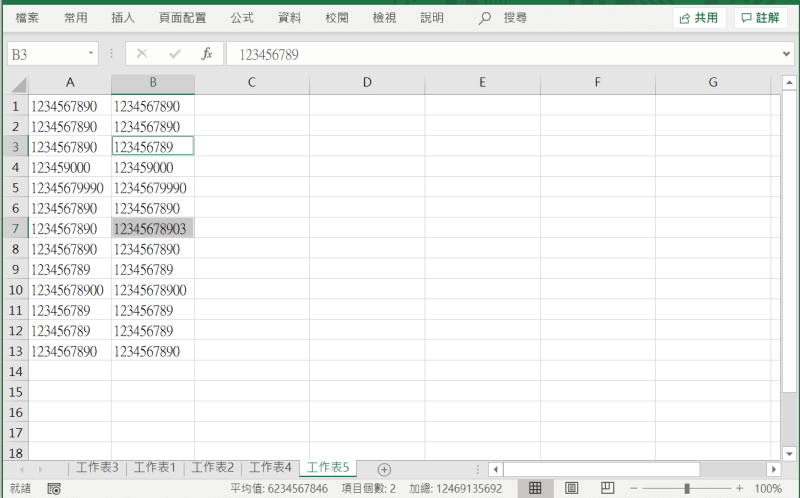Click the zoom out minus icon
Viewport: 800px width, 498px height.
click(x=635, y=488)
